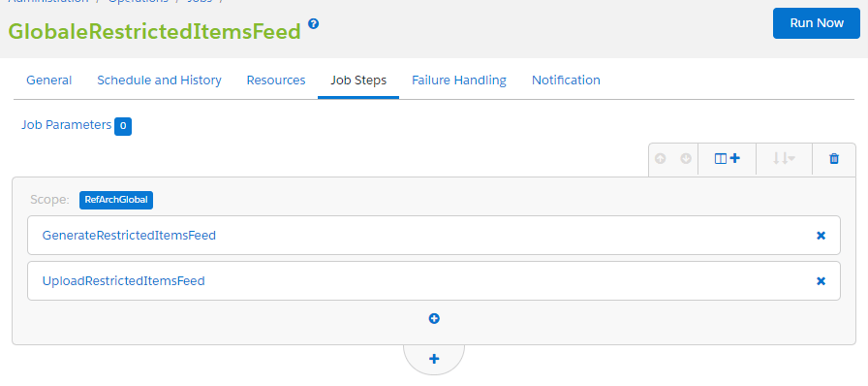
Task: Click the help question mark icon
Action: pos(313,24)
